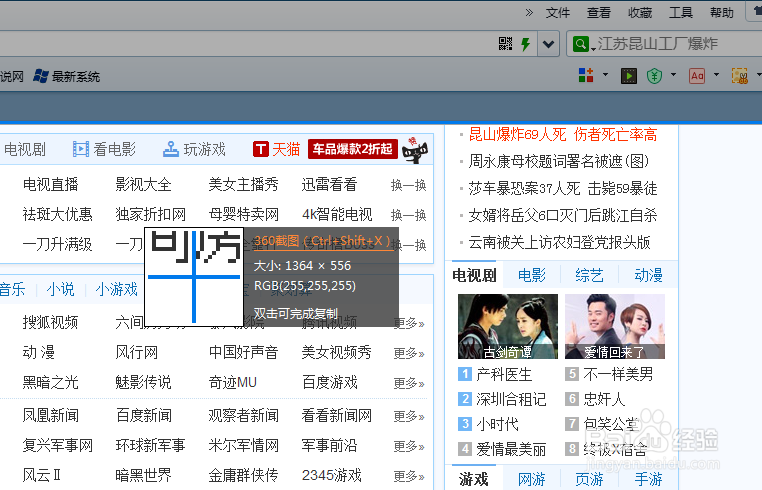Click the 车品爆款2折起 red banner

(x=353, y=149)
